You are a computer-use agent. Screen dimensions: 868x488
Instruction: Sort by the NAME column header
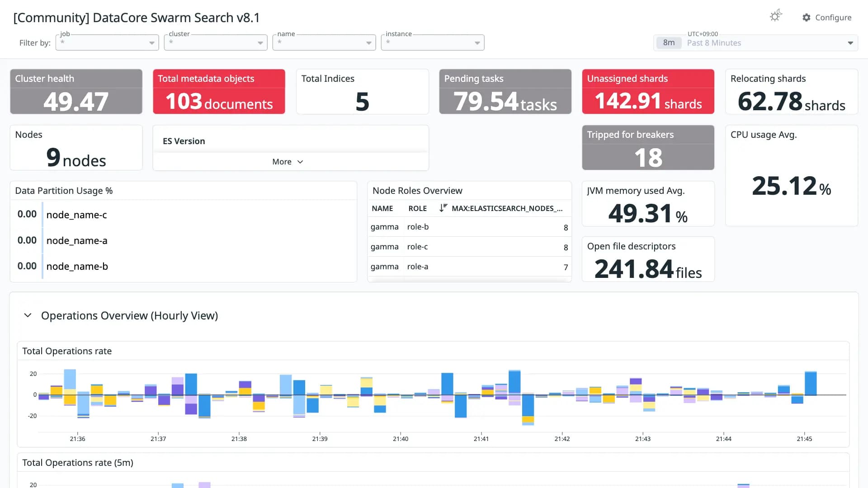(382, 208)
